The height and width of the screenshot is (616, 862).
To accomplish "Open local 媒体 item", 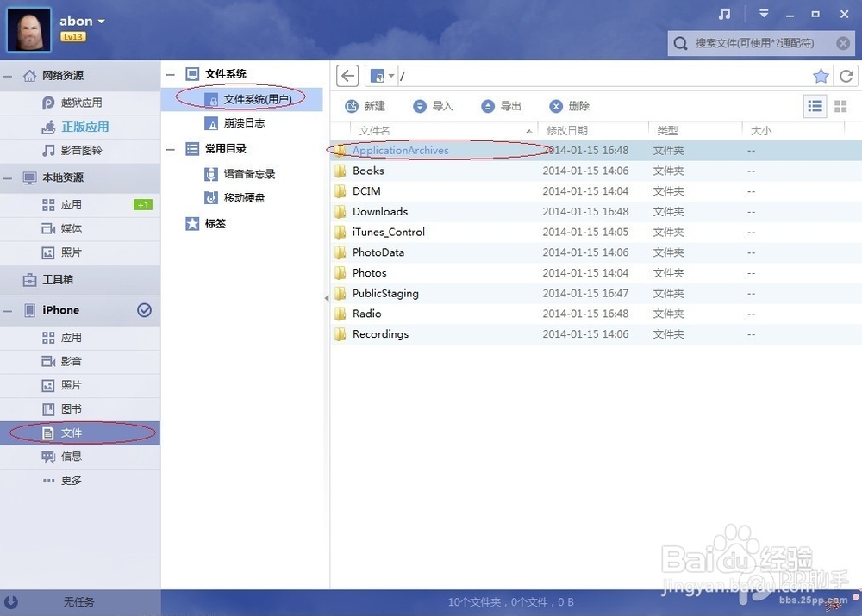I will click(80, 228).
